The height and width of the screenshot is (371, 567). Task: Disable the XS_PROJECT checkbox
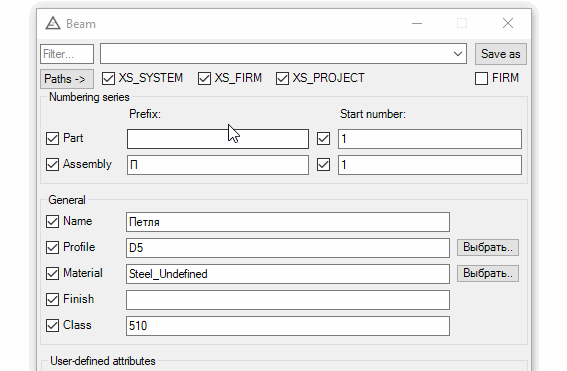pos(282,78)
